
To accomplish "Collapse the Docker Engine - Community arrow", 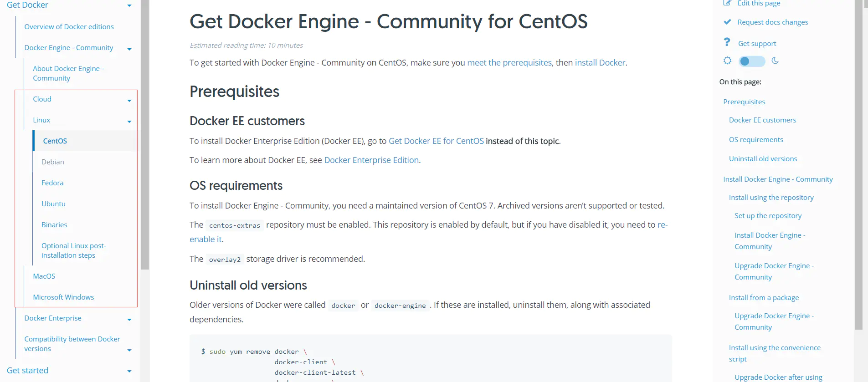I will point(129,49).
